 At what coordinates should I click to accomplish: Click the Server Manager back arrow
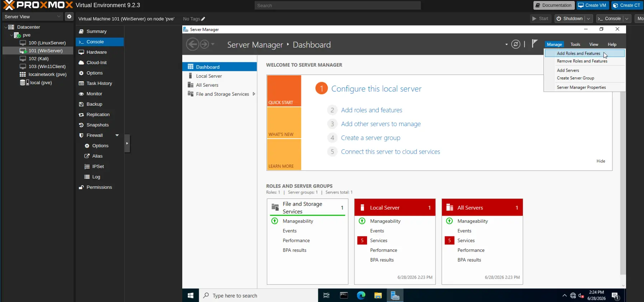click(x=192, y=44)
